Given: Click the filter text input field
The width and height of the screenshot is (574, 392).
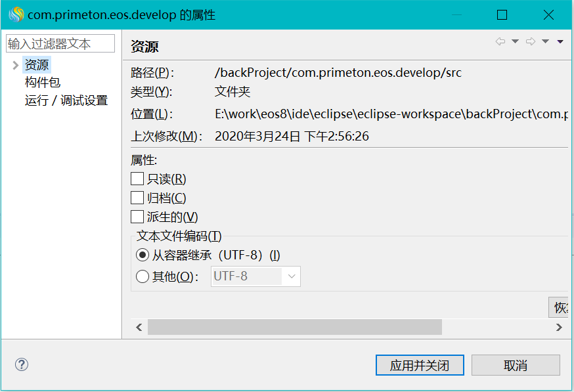Looking at the screenshot, I should (x=60, y=44).
